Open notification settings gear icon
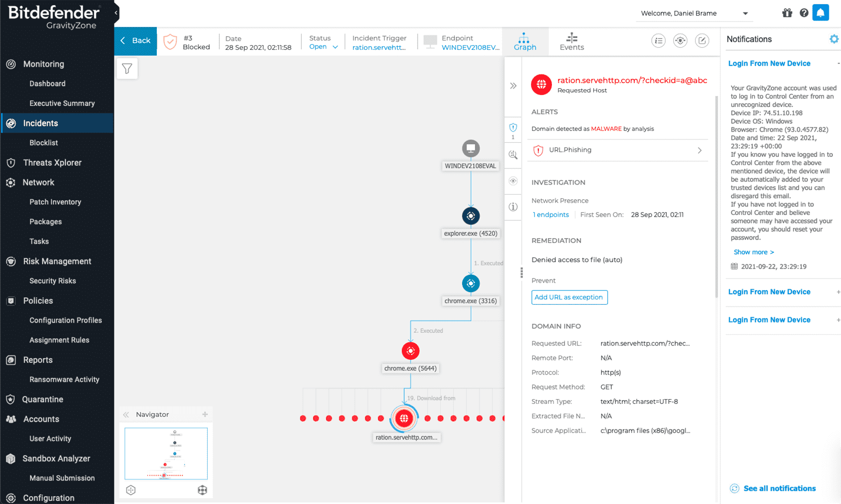Screen dimensions: 841x504 (834, 39)
